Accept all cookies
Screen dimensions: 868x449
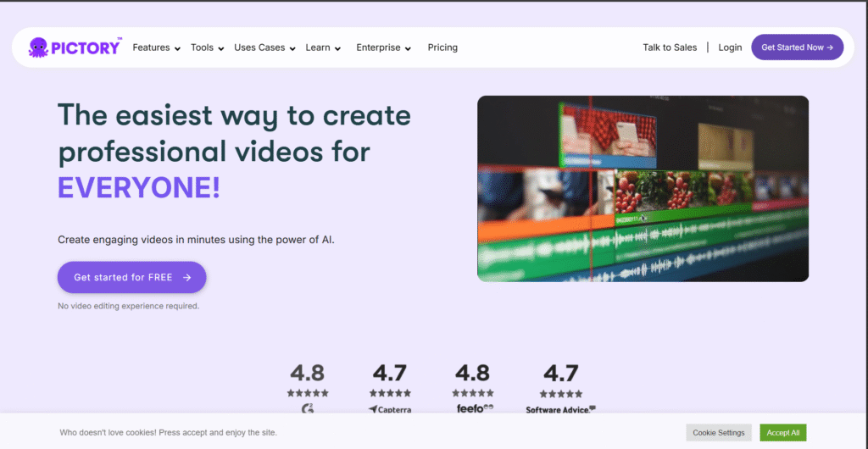(782, 432)
